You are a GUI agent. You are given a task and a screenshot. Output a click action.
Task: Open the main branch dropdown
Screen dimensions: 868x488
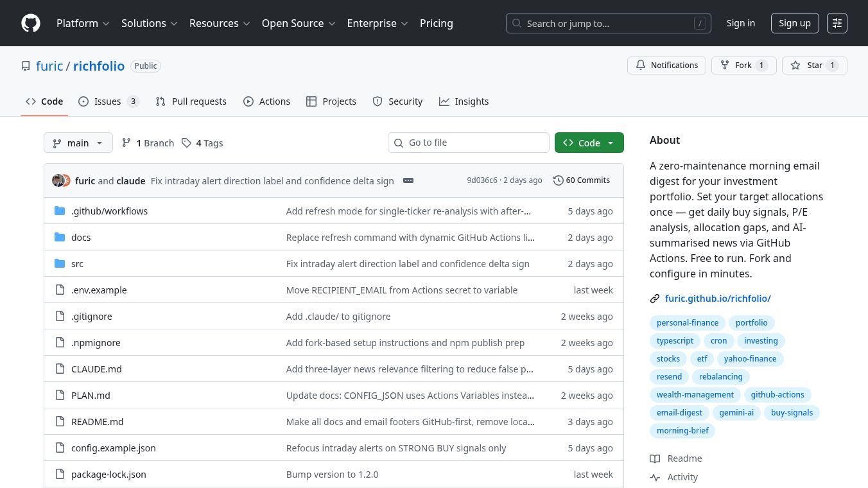pyautogui.click(x=78, y=143)
